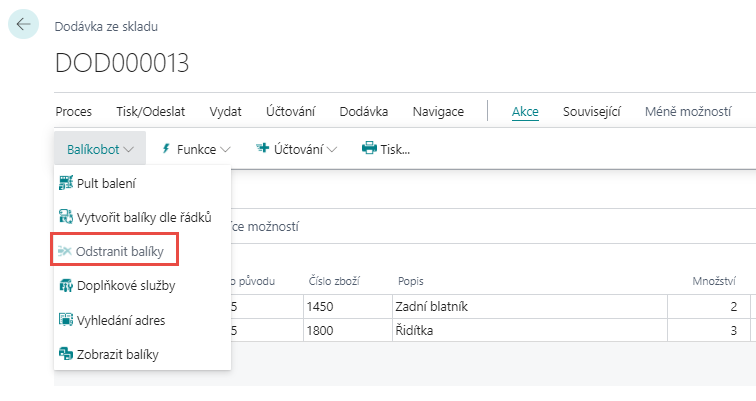Image resolution: width=756 pixels, height=401 pixels.
Task: Collapse the Balíkobot dropdown menu
Action: click(x=100, y=149)
